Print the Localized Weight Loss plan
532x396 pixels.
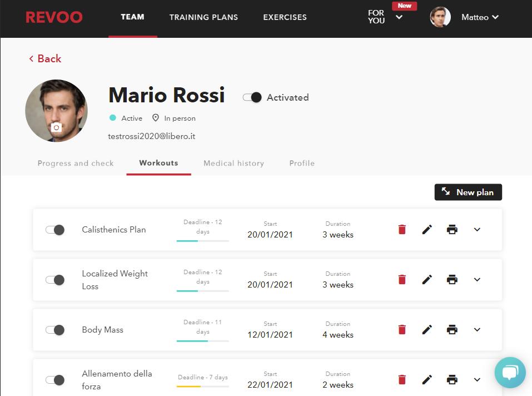(x=452, y=280)
